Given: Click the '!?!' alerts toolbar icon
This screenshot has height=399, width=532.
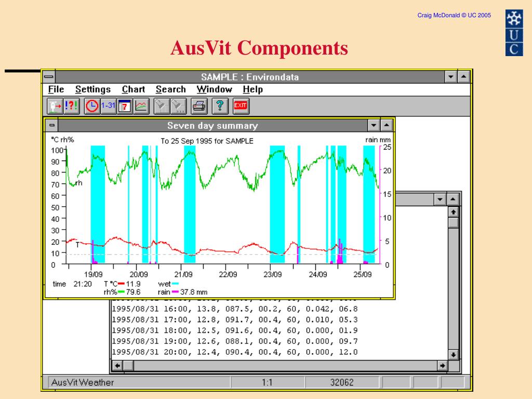Looking at the screenshot, I should pyautogui.click(x=71, y=106).
